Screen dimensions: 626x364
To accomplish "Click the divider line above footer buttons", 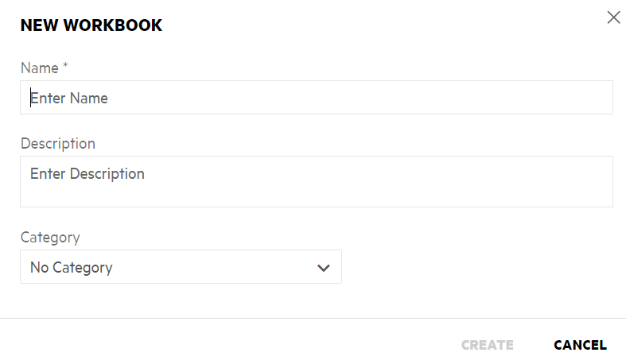I will click(313, 318).
